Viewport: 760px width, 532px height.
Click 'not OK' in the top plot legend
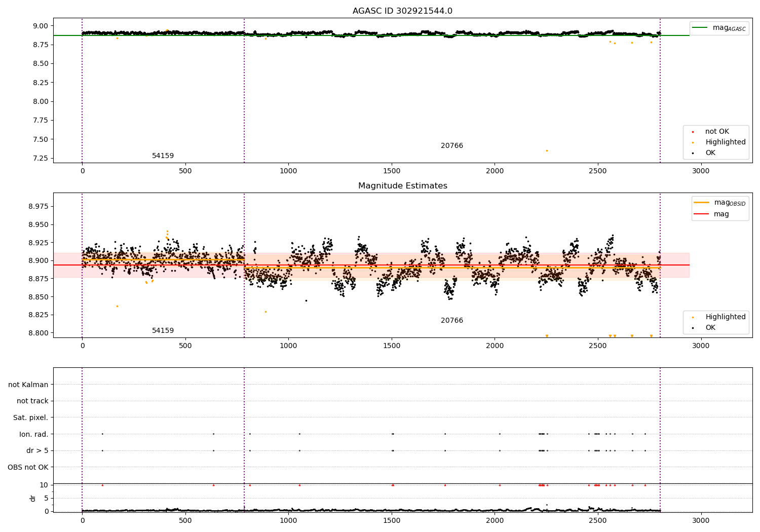point(717,131)
